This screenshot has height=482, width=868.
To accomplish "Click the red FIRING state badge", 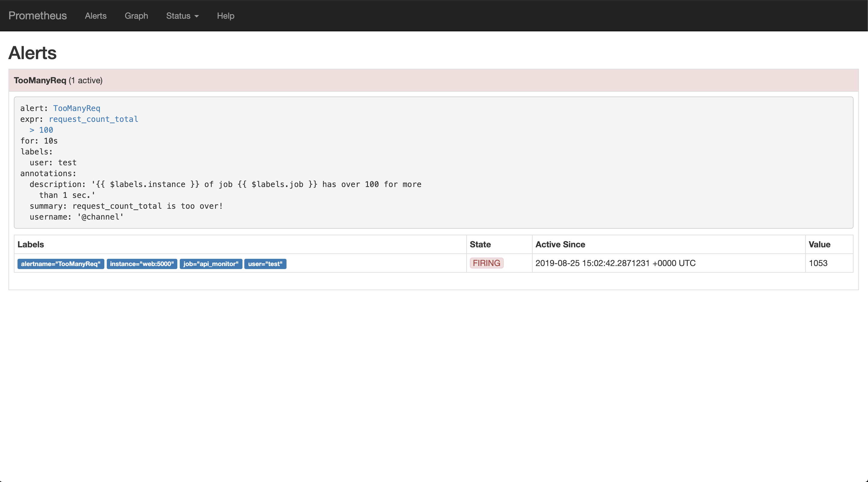I will click(486, 263).
